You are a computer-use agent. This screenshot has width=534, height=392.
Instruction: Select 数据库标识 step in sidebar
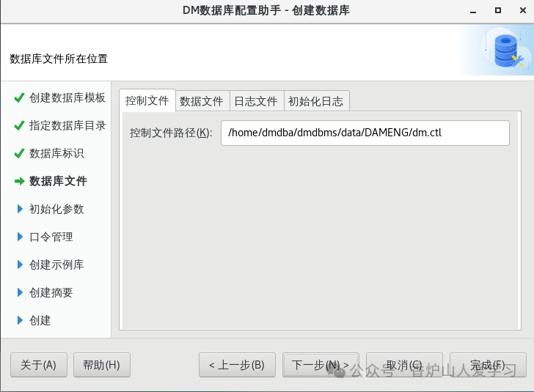56,153
